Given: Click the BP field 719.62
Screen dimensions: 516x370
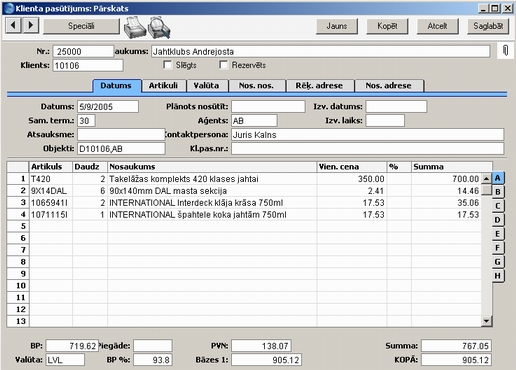Looking at the screenshot, I should coord(72,346).
